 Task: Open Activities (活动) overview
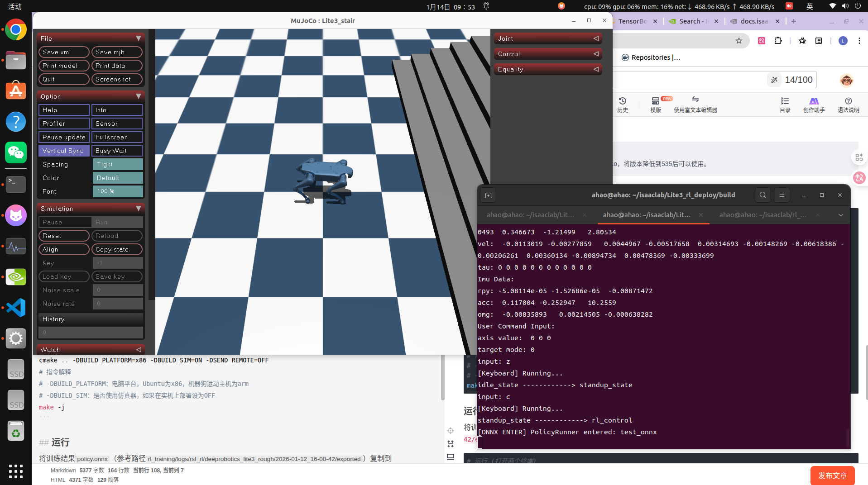click(15, 6)
